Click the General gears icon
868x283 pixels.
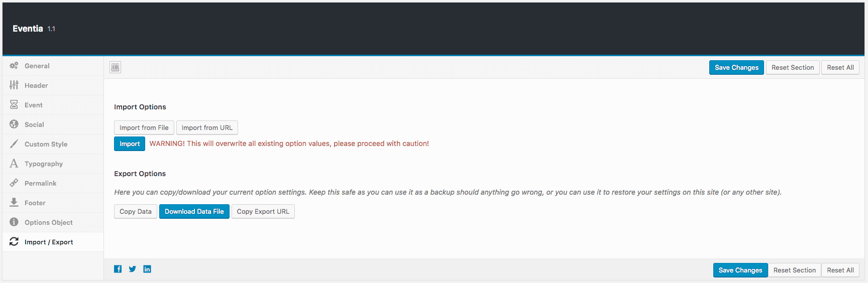tap(14, 66)
